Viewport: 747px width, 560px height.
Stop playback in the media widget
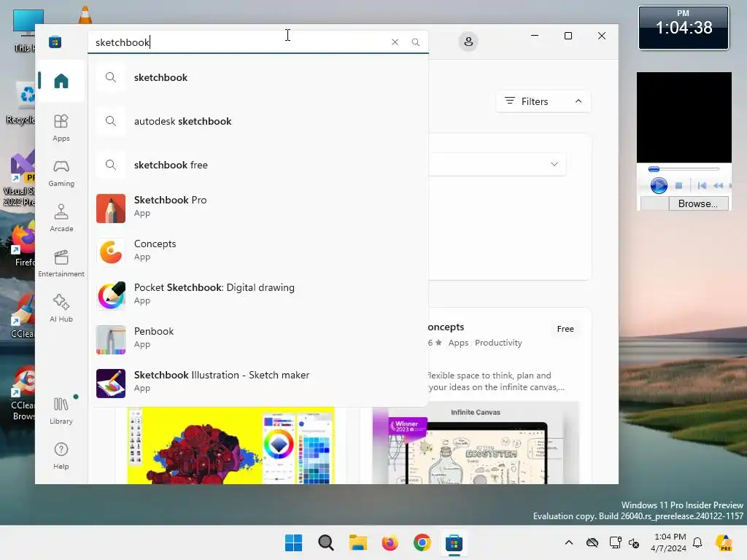point(679,185)
